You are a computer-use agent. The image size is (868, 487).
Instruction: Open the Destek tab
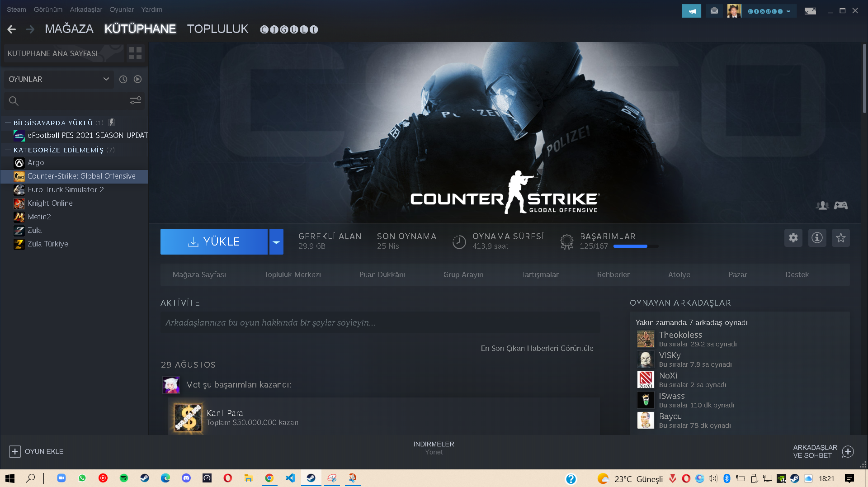coord(797,274)
